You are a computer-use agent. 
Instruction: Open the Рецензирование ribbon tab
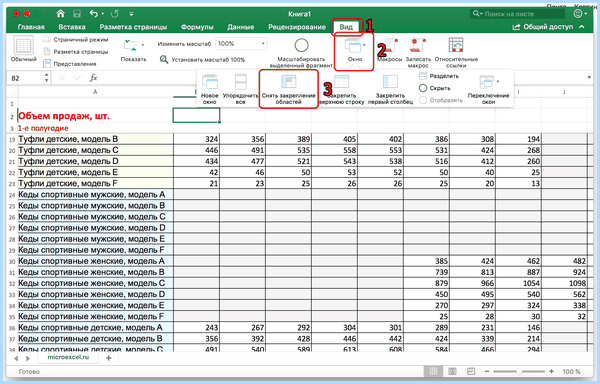pos(297,27)
